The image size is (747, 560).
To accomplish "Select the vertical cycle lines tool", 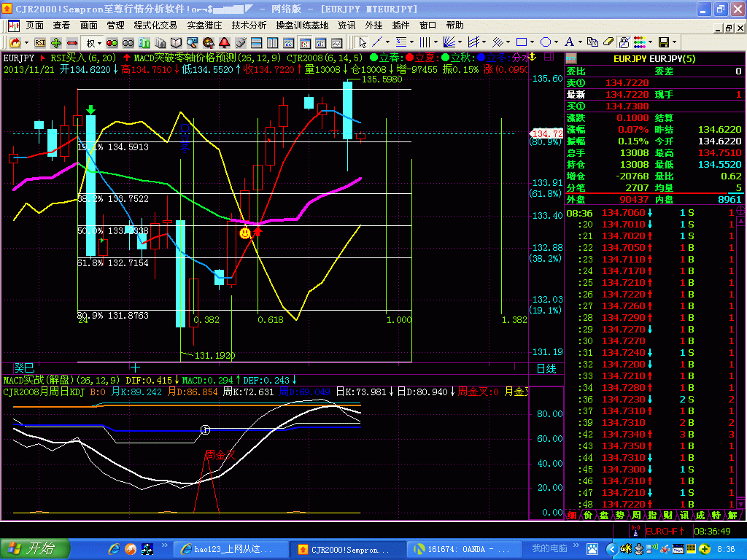I will point(425,43).
